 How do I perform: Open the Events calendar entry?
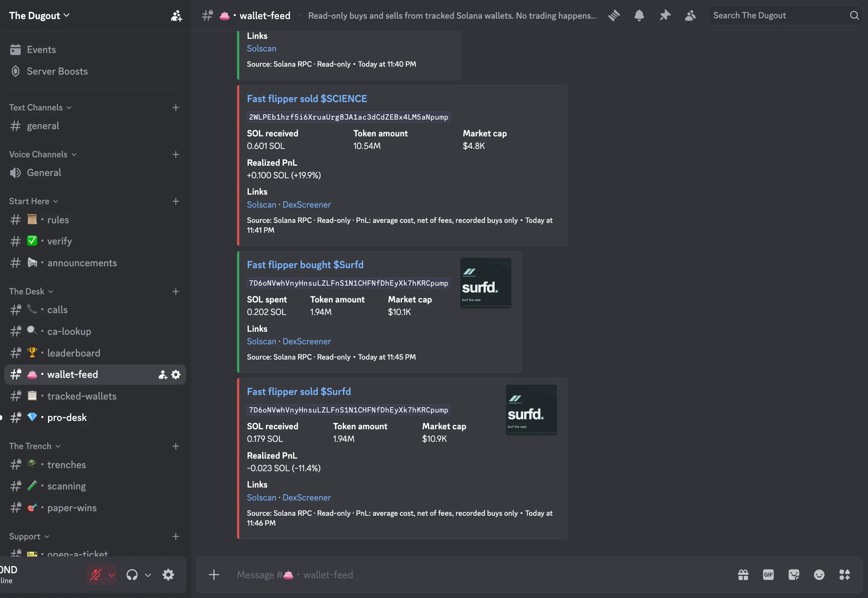tap(95, 50)
